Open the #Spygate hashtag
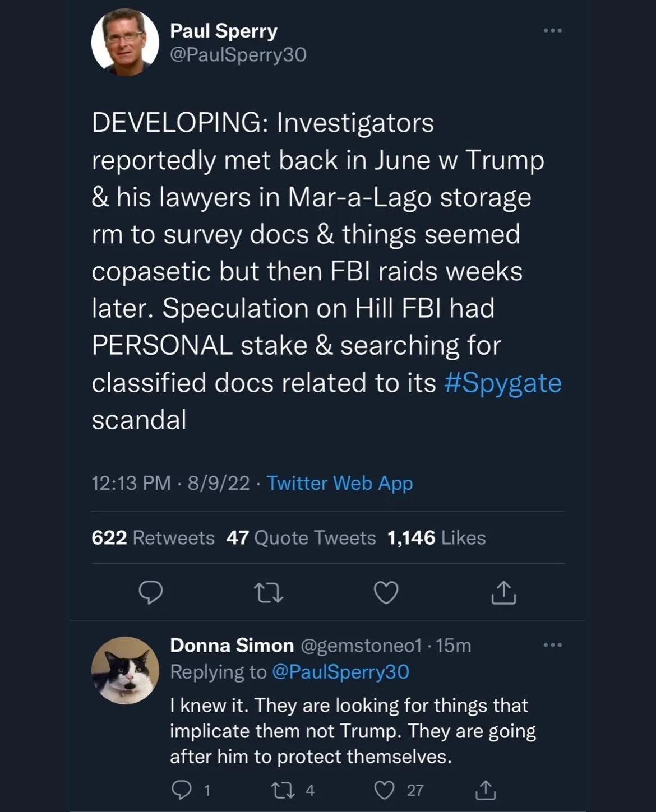656x812 pixels. [502, 383]
